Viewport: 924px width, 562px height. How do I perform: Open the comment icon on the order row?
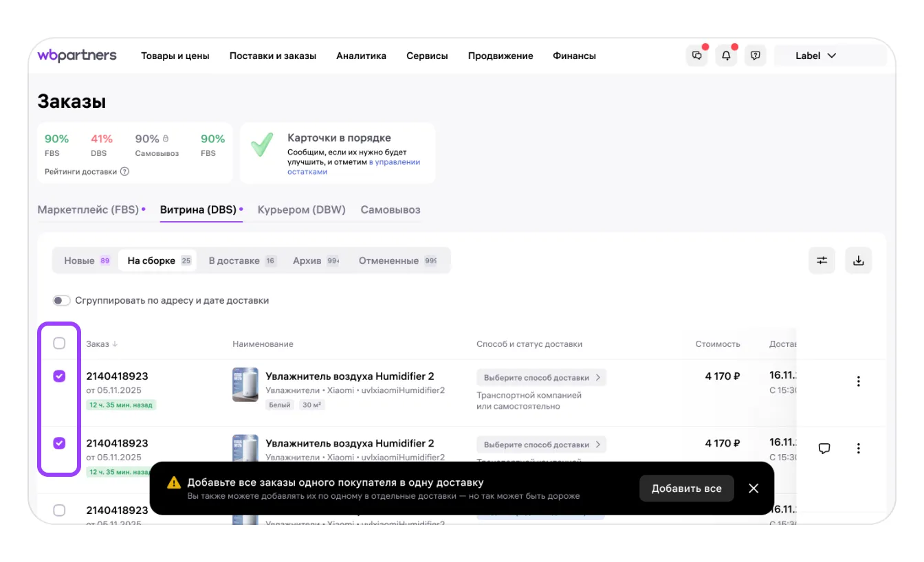[x=824, y=449]
